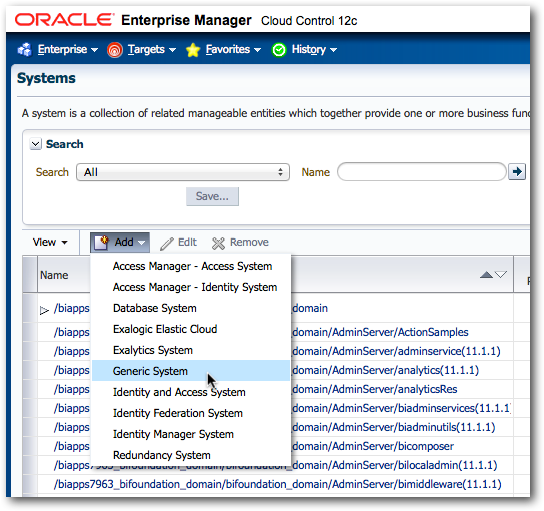Open the AdminServer/analyticsRes link
Viewport: 544px width, 511px height.
tap(375, 389)
